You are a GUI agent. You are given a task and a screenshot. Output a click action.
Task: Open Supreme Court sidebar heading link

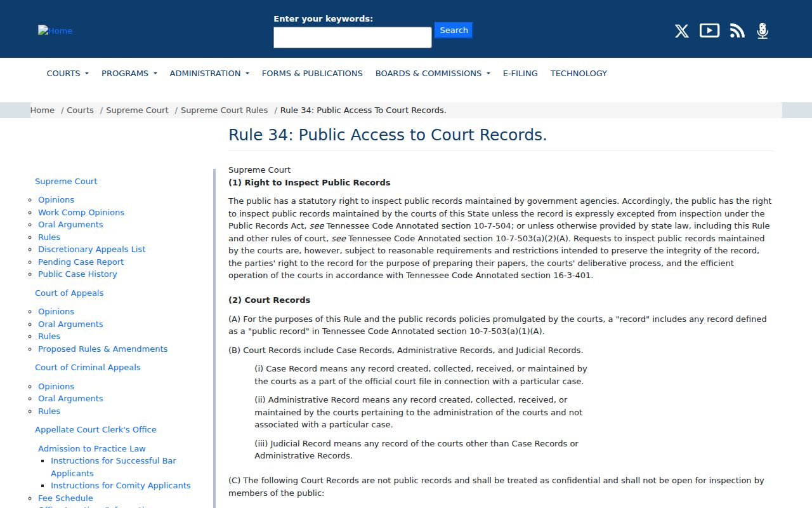point(66,181)
